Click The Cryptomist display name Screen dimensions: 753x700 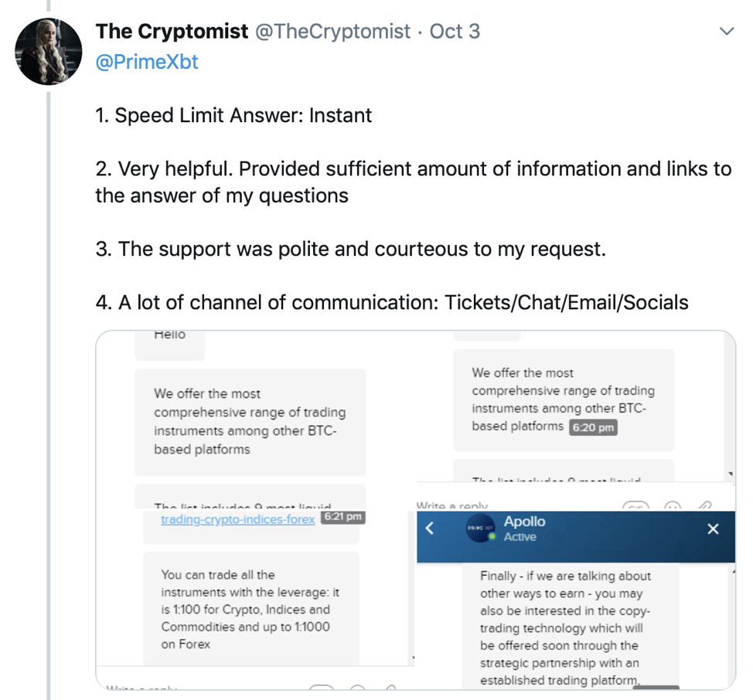point(172,32)
